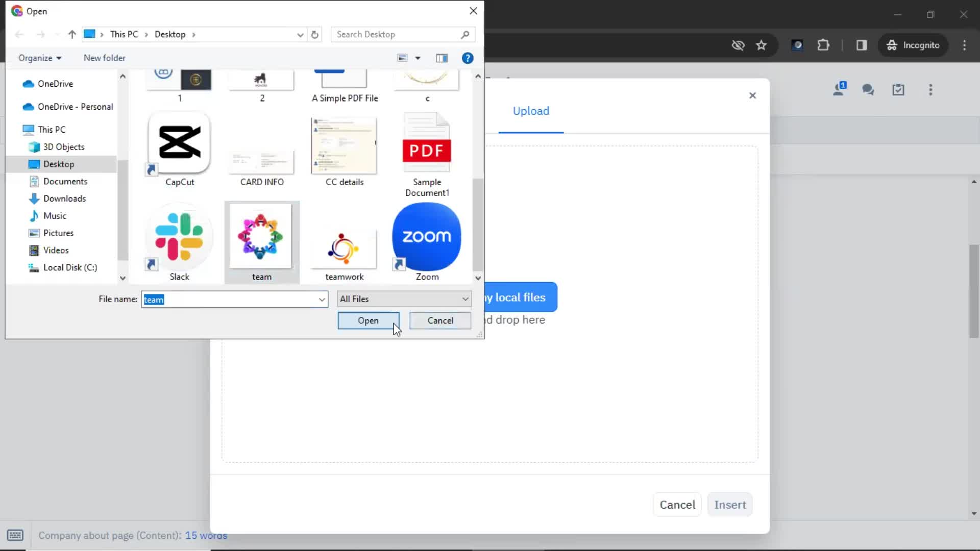Image resolution: width=980 pixels, height=551 pixels.
Task: Cancel the upload modal
Action: pos(677,505)
